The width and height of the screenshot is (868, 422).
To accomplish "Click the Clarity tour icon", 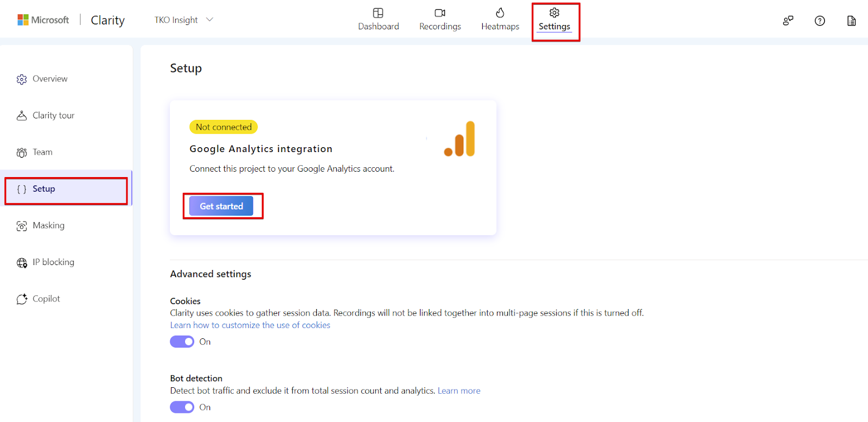I will pos(22,116).
